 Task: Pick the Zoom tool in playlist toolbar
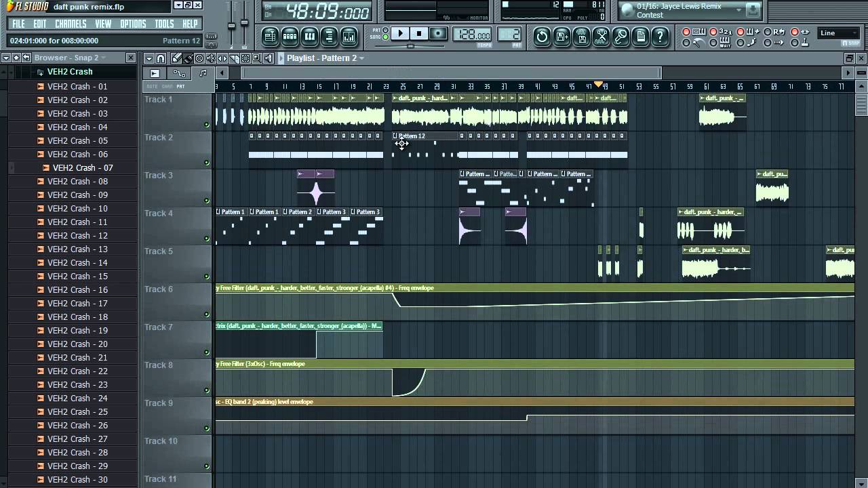click(x=257, y=58)
